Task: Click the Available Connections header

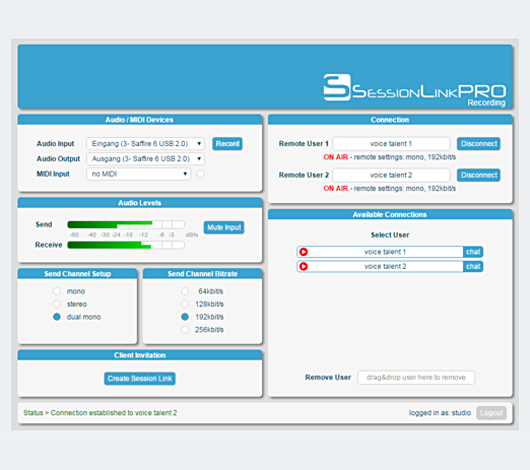Action: pyautogui.click(x=390, y=214)
